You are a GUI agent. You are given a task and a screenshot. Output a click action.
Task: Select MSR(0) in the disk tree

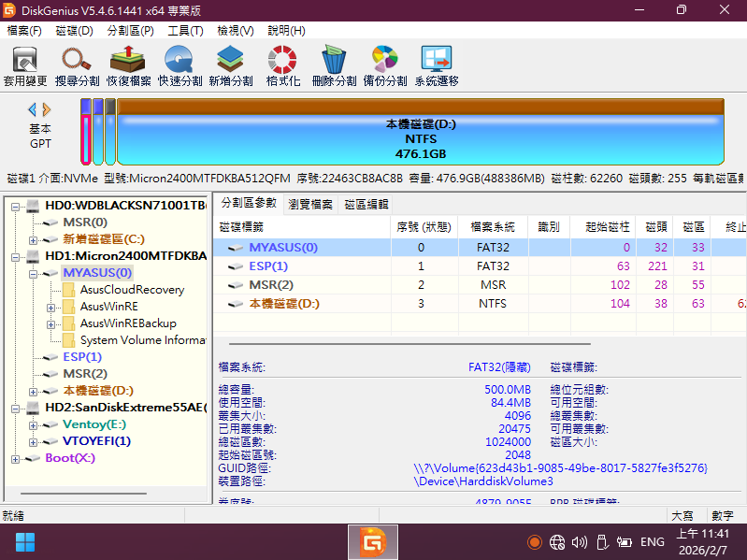(85, 223)
